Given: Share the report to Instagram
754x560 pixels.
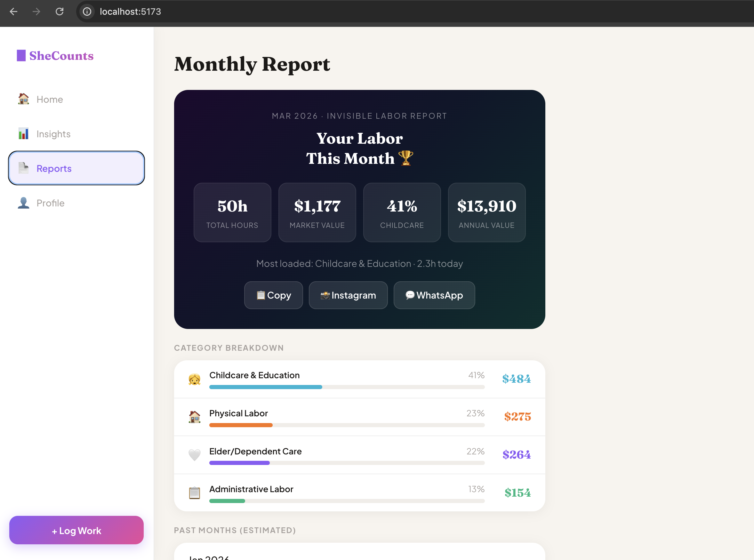Looking at the screenshot, I should (x=348, y=295).
